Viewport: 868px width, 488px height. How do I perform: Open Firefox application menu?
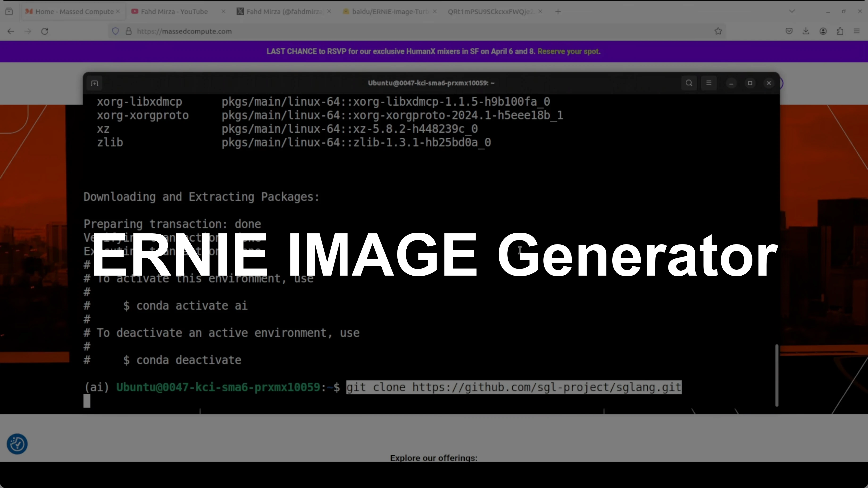[x=856, y=31]
